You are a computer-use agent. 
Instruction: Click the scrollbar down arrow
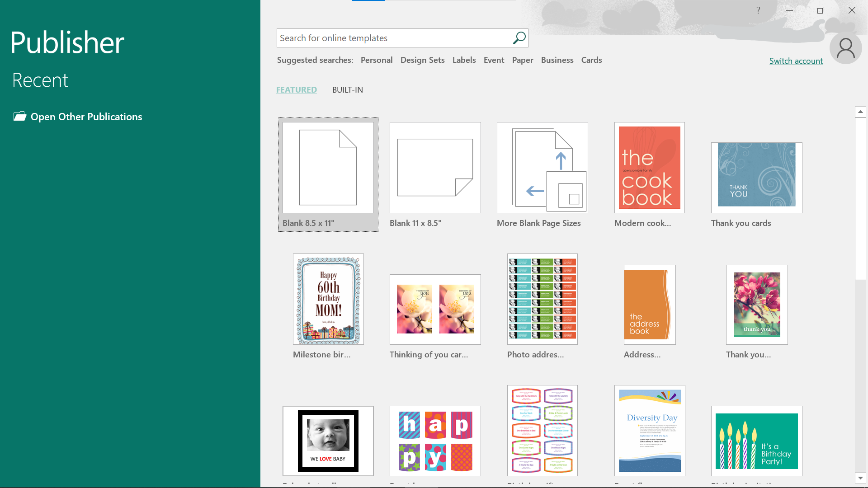[860, 478]
